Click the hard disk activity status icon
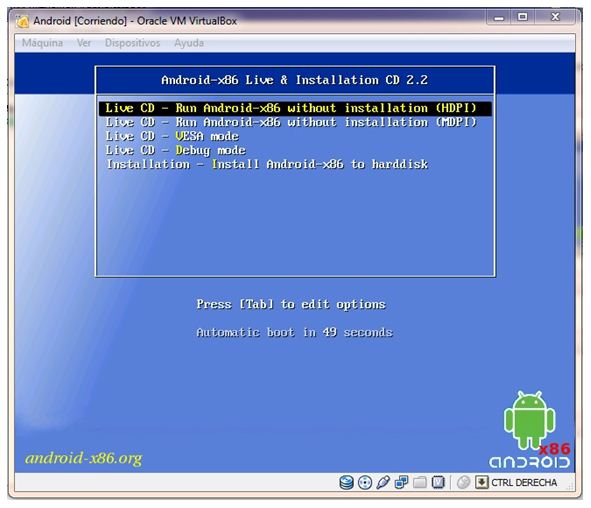Viewport: 591px width, 508px height. 346,482
